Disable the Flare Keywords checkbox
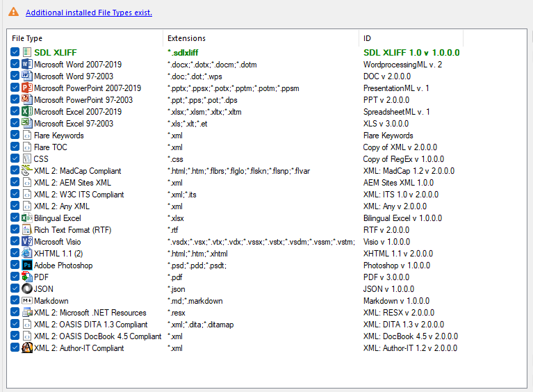 15,135
